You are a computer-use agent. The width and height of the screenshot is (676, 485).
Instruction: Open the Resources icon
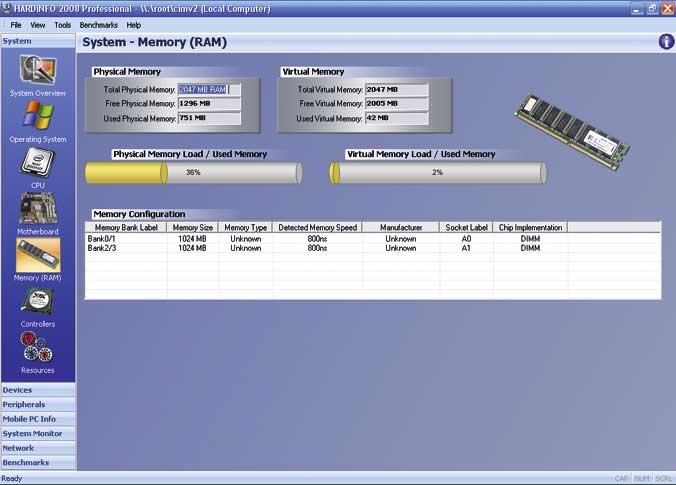click(x=38, y=347)
